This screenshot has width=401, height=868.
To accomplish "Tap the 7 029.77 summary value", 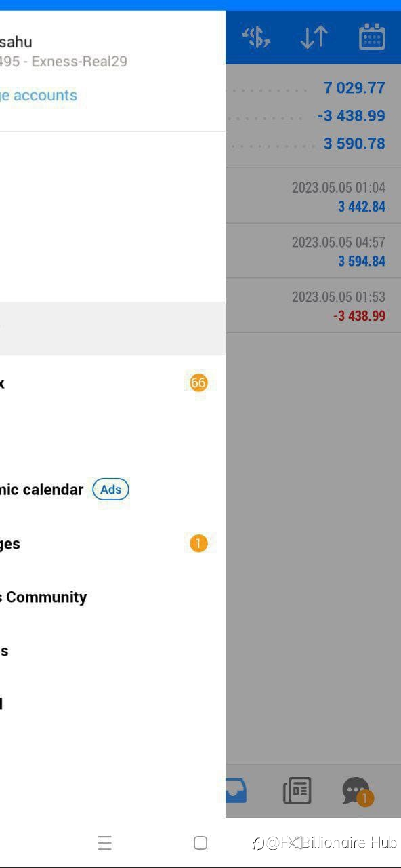I will coord(354,87).
